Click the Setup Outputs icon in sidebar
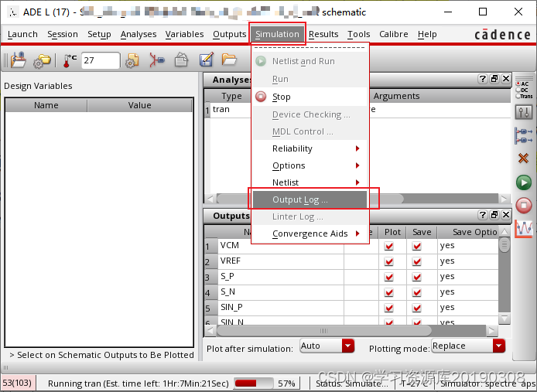The image size is (537, 392). [x=524, y=135]
